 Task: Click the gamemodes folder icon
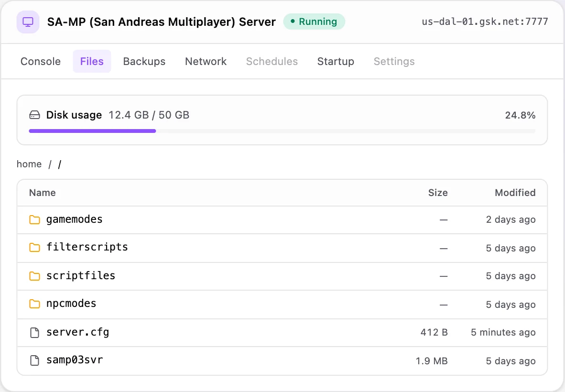[x=34, y=219]
